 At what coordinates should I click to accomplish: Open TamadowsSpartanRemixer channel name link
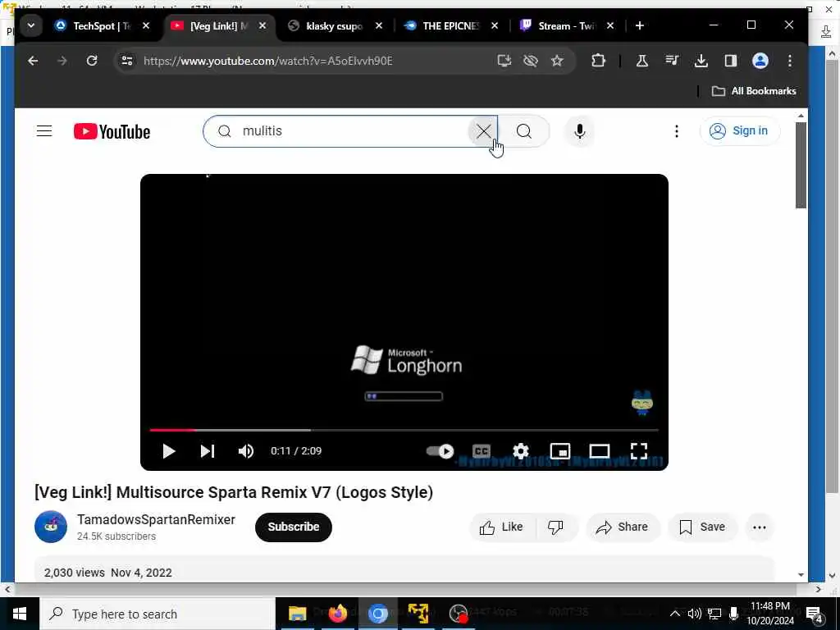pos(156,519)
